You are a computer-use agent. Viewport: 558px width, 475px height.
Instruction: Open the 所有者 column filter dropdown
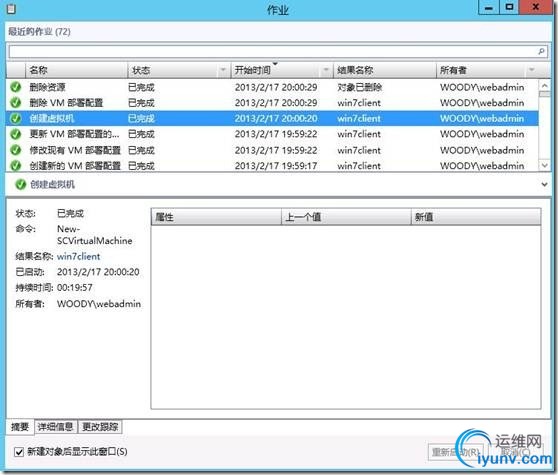(x=532, y=70)
